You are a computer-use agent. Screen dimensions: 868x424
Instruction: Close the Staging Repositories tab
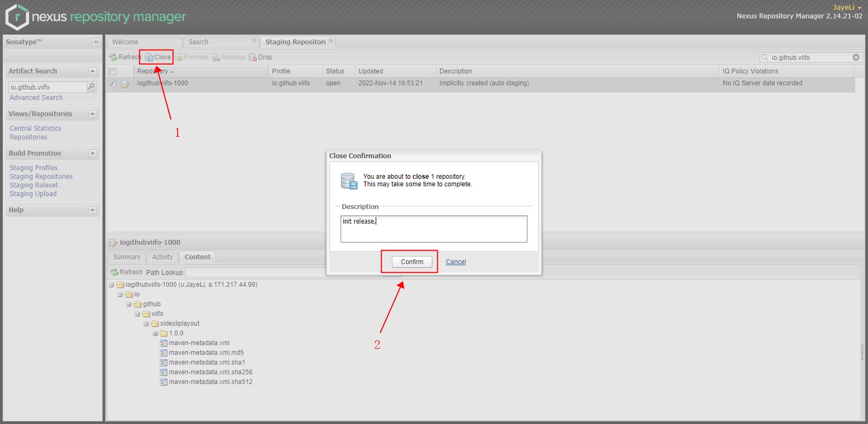[x=331, y=41]
